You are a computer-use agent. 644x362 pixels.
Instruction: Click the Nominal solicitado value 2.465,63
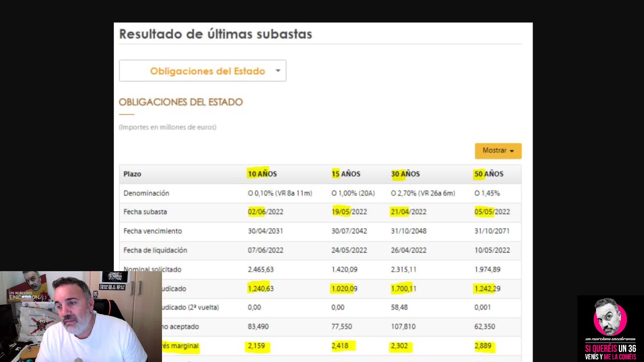[x=261, y=269]
